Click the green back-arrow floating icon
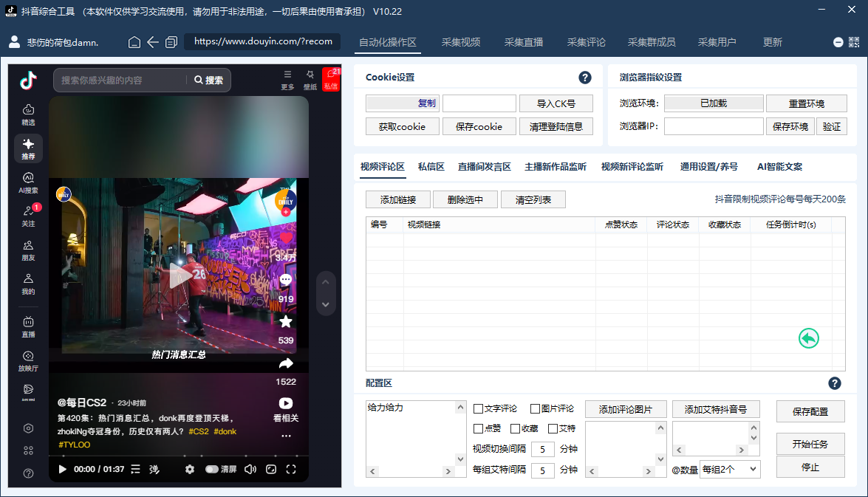The width and height of the screenshot is (868, 497). (x=809, y=338)
